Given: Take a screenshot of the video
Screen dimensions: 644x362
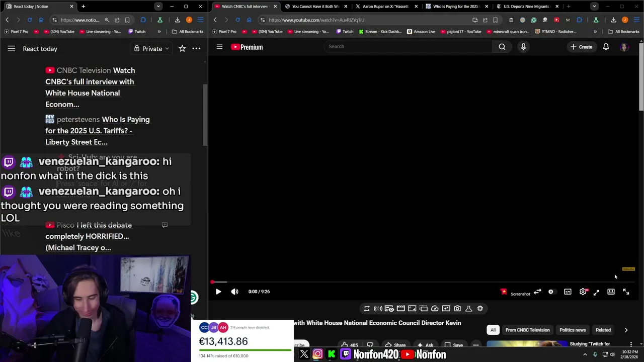Looking at the screenshot, I should 520,294.
